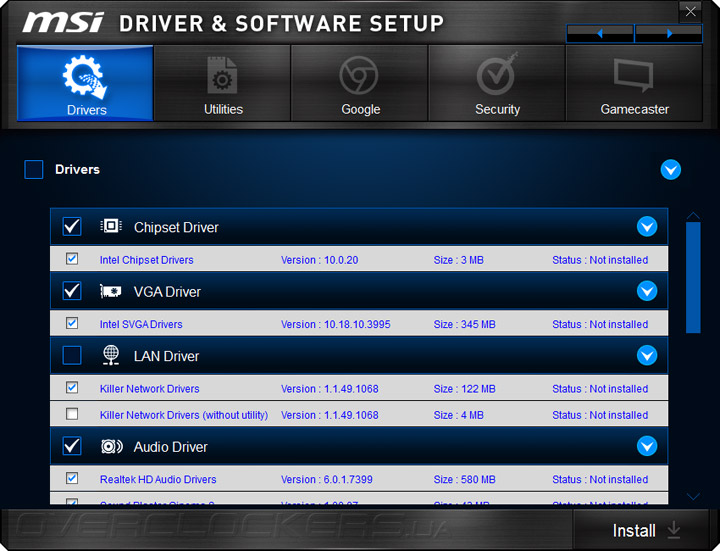The image size is (720, 551).
Task: Click the Realtek HD Audio Drivers link
Action: 158,480
